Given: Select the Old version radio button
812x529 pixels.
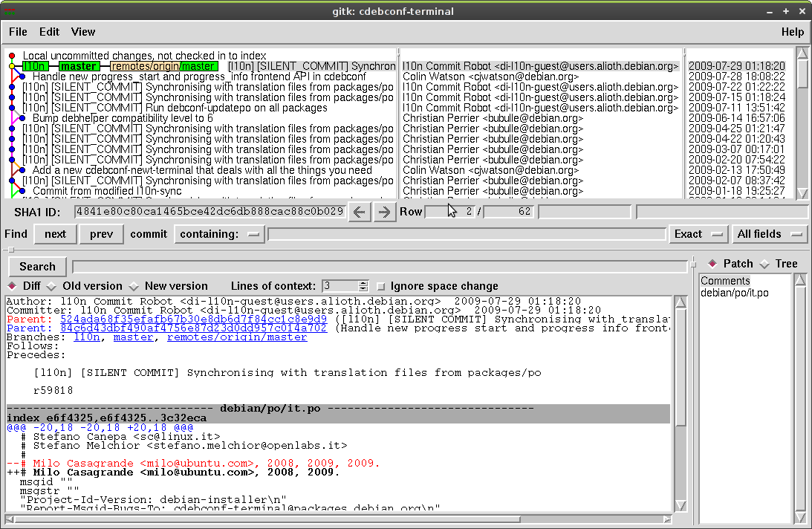Looking at the screenshot, I should 51,286.
